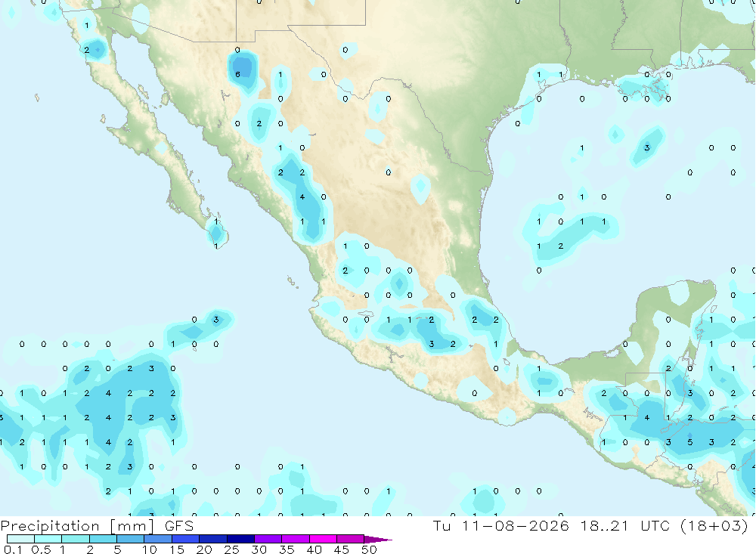Click the legend scale value '40'

[x=314, y=549]
